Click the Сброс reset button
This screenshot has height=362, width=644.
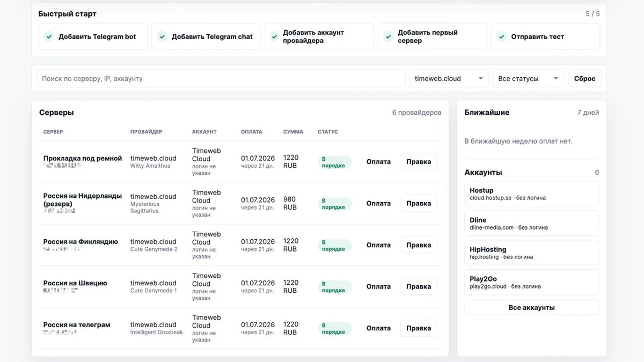[x=584, y=78]
